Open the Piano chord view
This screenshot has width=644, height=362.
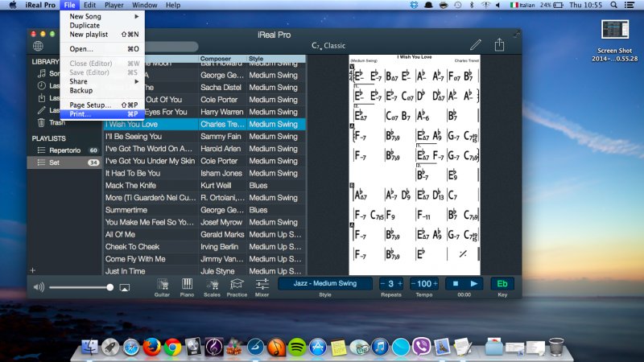tap(188, 287)
